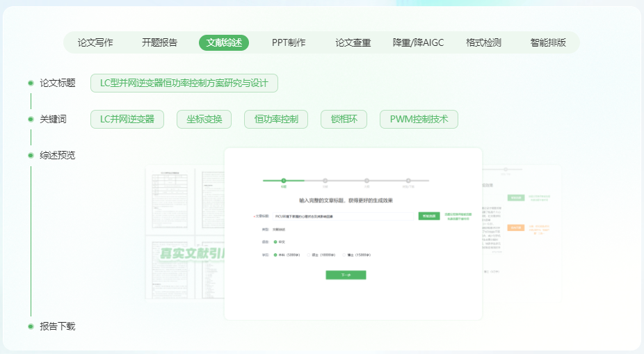
Task: Select the LC并网逆变器 keyword tag
Action: tap(127, 119)
